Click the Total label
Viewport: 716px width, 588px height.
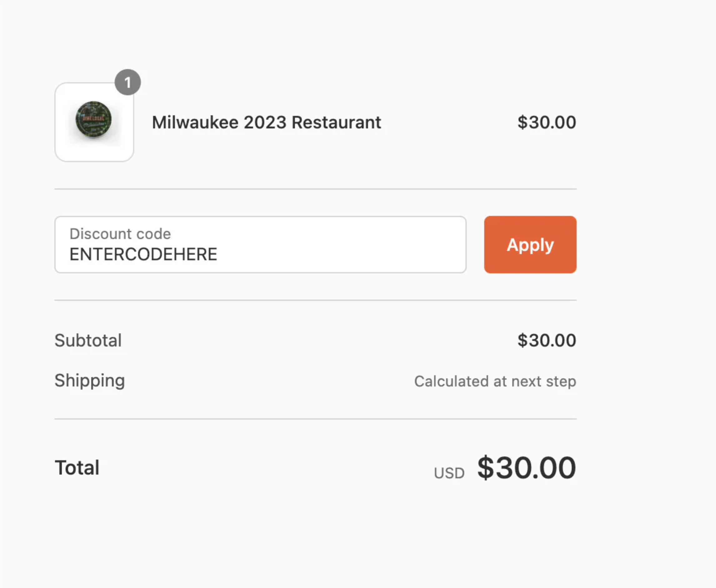pyautogui.click(x=77, y=468)
